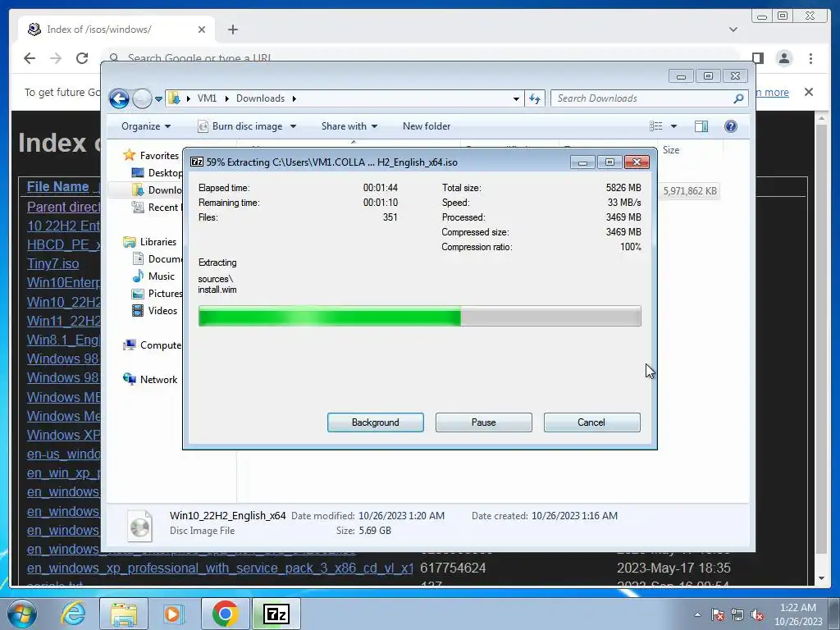Click network tray icon
The height and width of the screenshot is (630, 840).
coord(737,614)
